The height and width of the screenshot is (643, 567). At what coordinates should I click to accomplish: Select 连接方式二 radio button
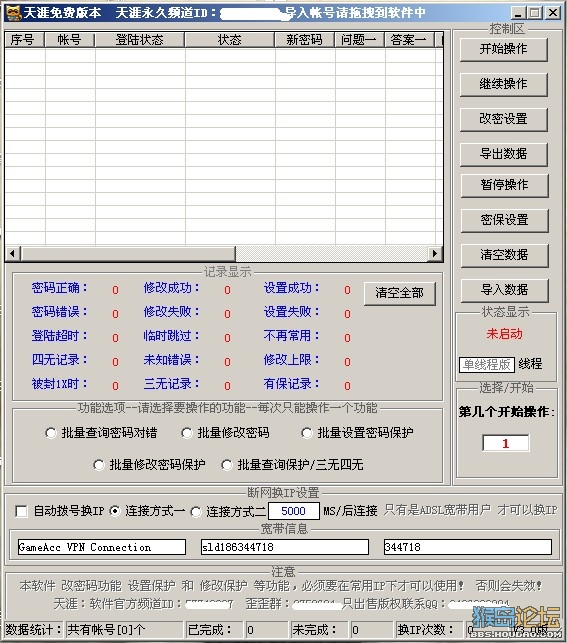(196, 512)
